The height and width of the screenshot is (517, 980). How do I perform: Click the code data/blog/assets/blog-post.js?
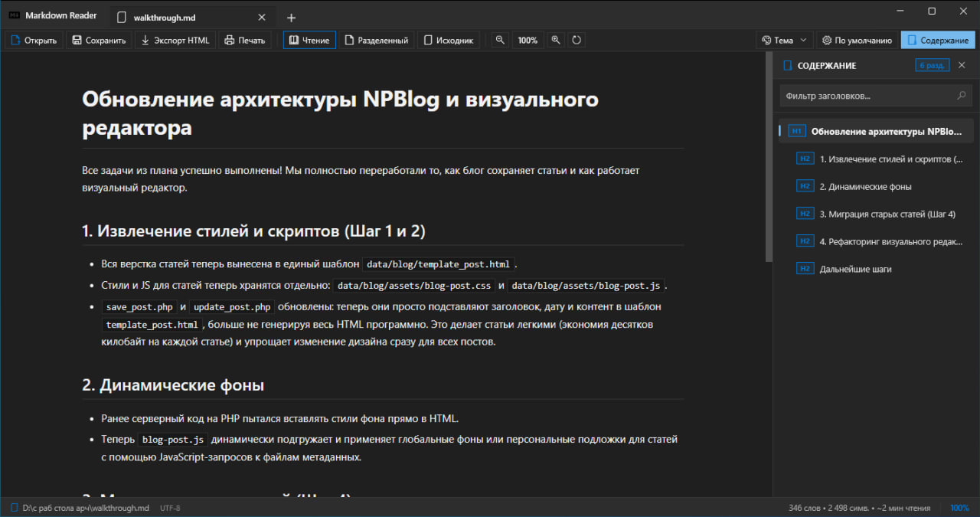coord(586,286)
